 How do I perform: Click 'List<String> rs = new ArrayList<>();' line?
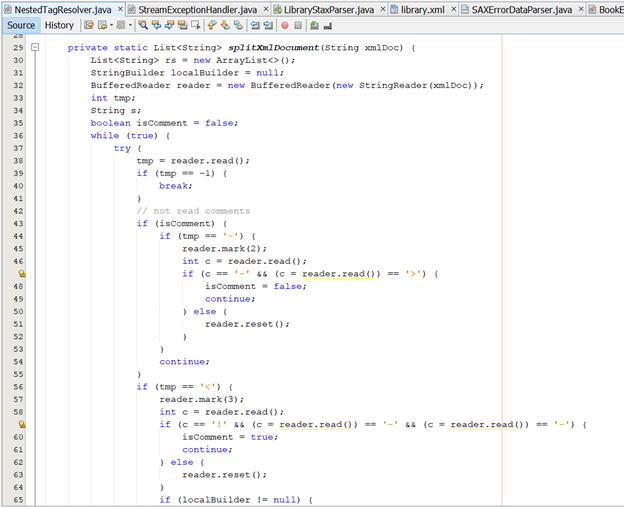(x=193, y=60)
